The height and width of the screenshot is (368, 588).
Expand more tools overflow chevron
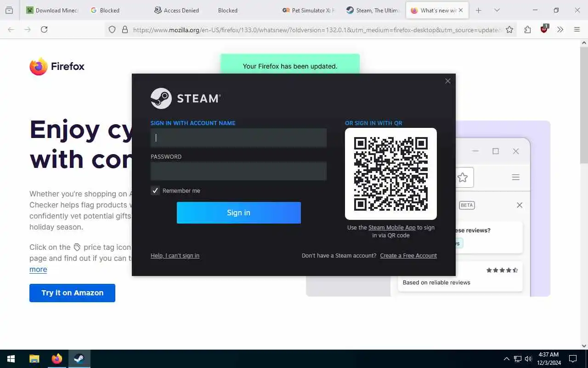(560, 29)
